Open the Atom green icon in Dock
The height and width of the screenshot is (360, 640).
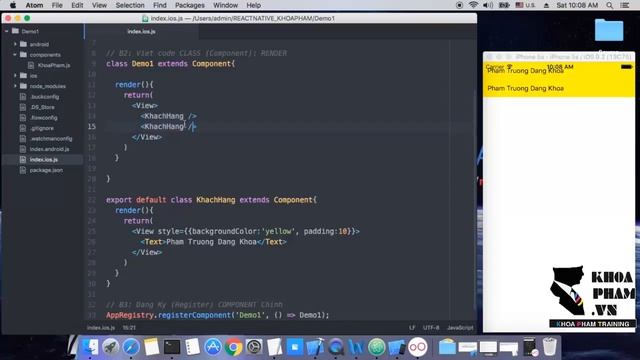click(377, 347)
